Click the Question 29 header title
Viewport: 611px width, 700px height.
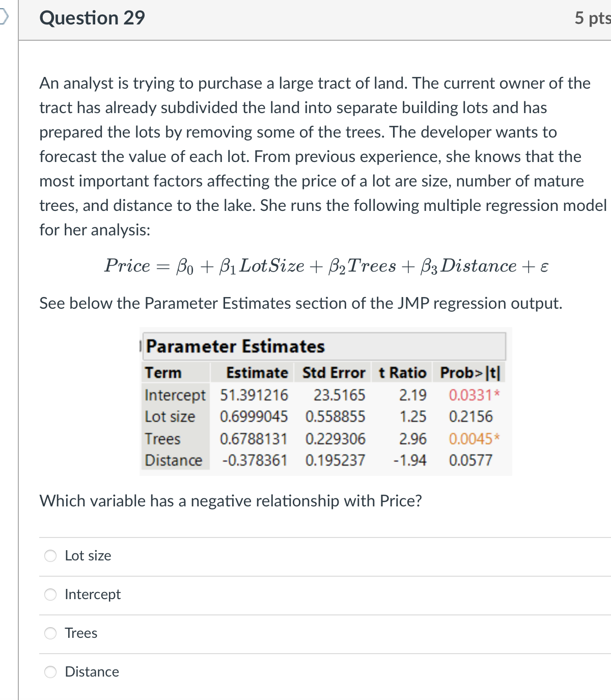[x=91, y=17]
